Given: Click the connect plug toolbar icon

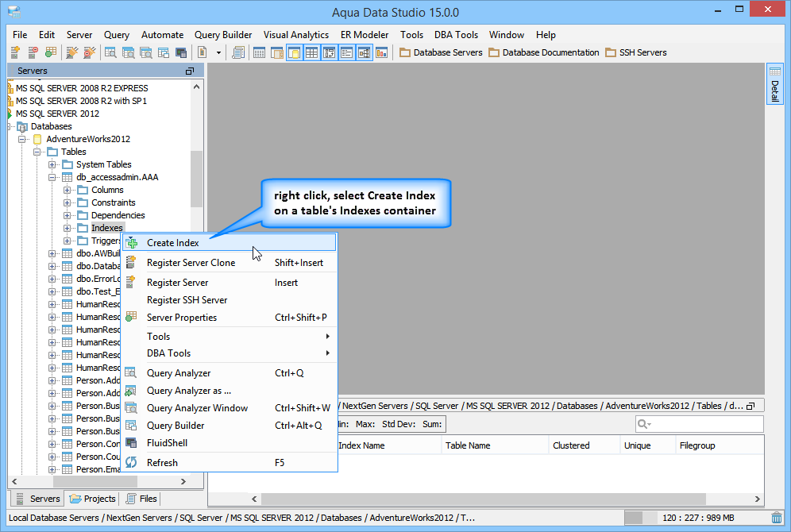Looking at the screenshot, I should (72, 52).
